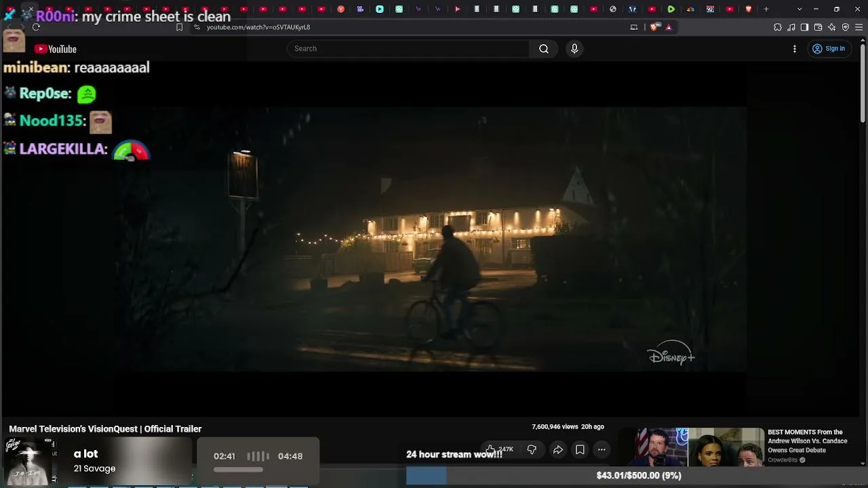Click the YouTube logo
868x488 pixels.
coord(55,49)
